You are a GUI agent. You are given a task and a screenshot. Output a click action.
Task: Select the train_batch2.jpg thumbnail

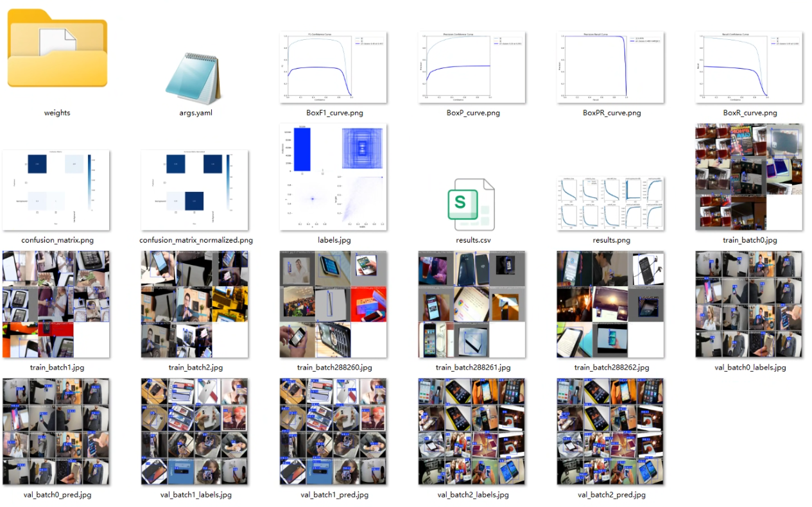194,304
